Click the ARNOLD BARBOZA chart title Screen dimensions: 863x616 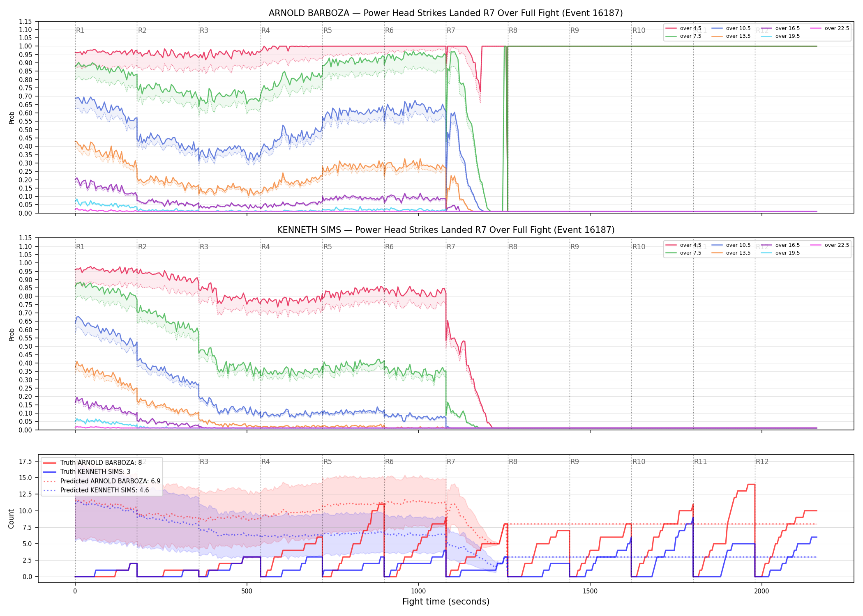tap(446, 13)
